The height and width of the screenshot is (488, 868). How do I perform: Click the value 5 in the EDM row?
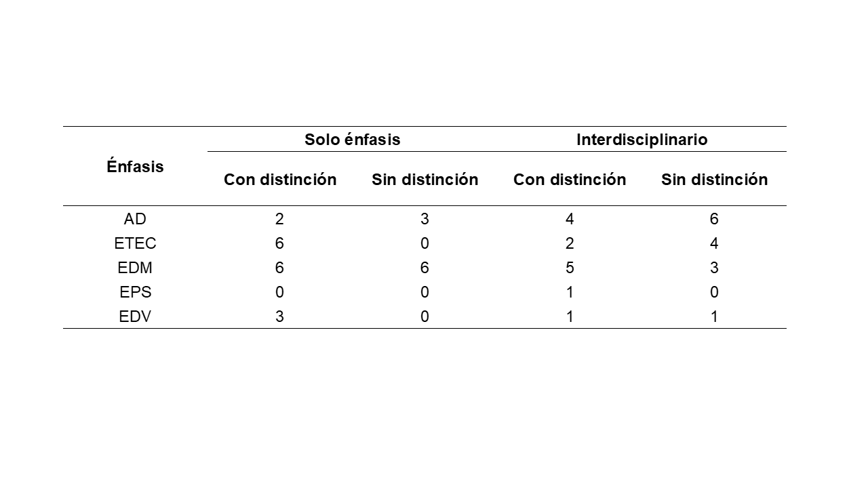pos(570,268)
